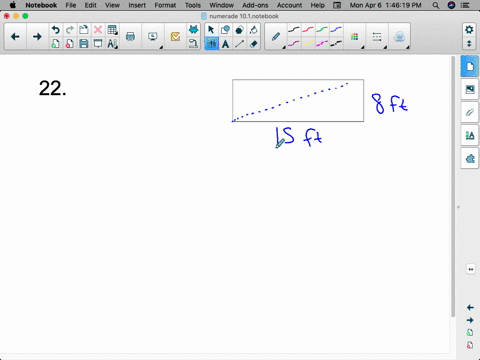Add a new page with green plus

[x=55, y=43]
